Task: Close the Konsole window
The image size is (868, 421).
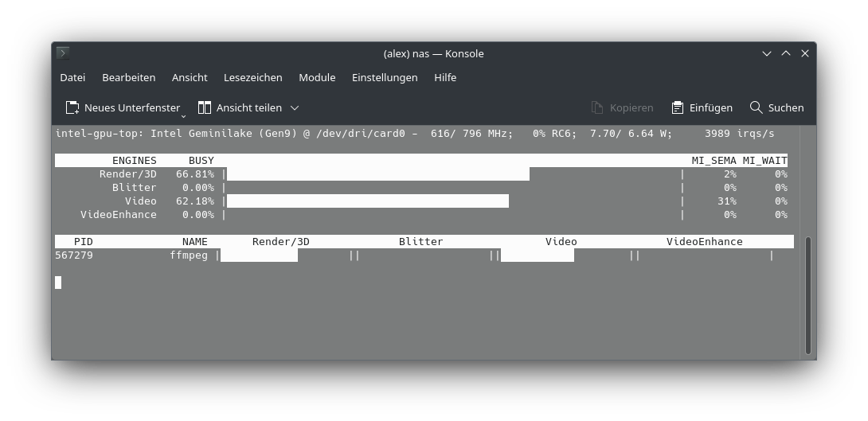Action: pos(805,53)
